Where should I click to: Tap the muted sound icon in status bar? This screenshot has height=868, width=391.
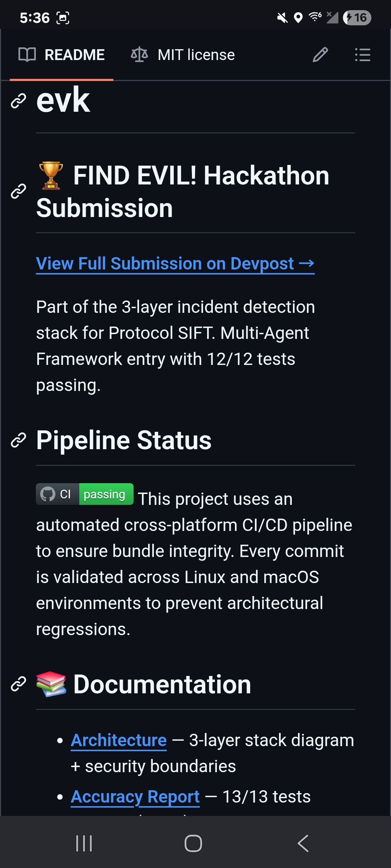pyautogui.click(x=282, y=17)
